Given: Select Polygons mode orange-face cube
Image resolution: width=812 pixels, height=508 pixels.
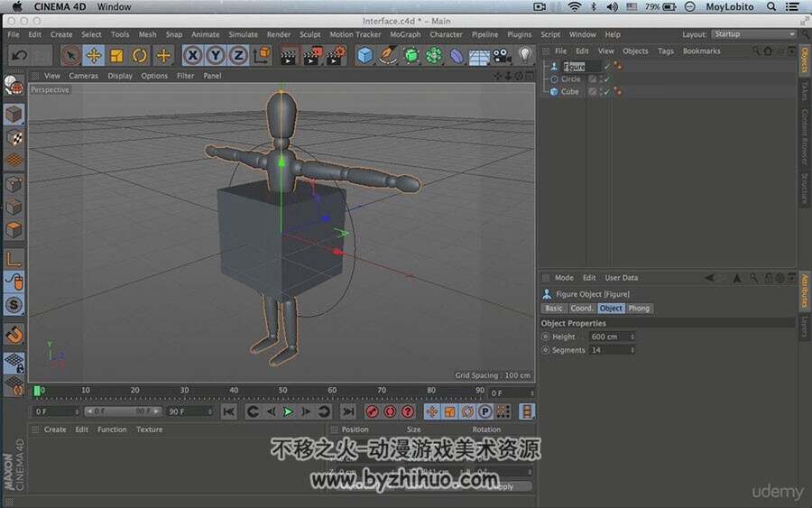Looking at the screenshot, I should point(14,229).
